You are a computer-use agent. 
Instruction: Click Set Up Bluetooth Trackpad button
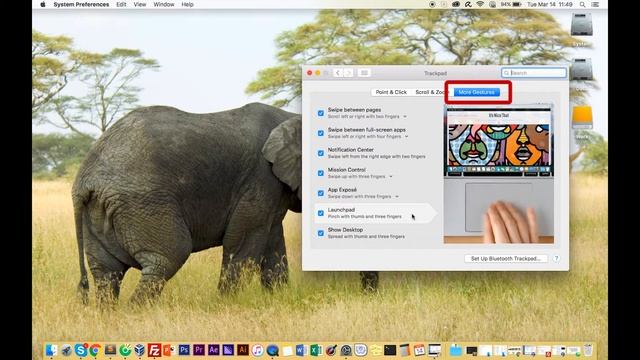pos(506,258)
